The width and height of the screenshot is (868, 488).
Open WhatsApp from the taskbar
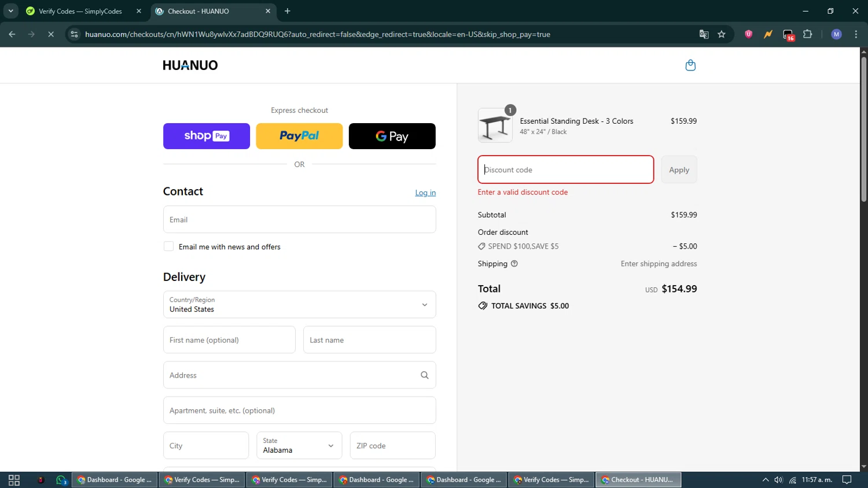tap(61, 480)
